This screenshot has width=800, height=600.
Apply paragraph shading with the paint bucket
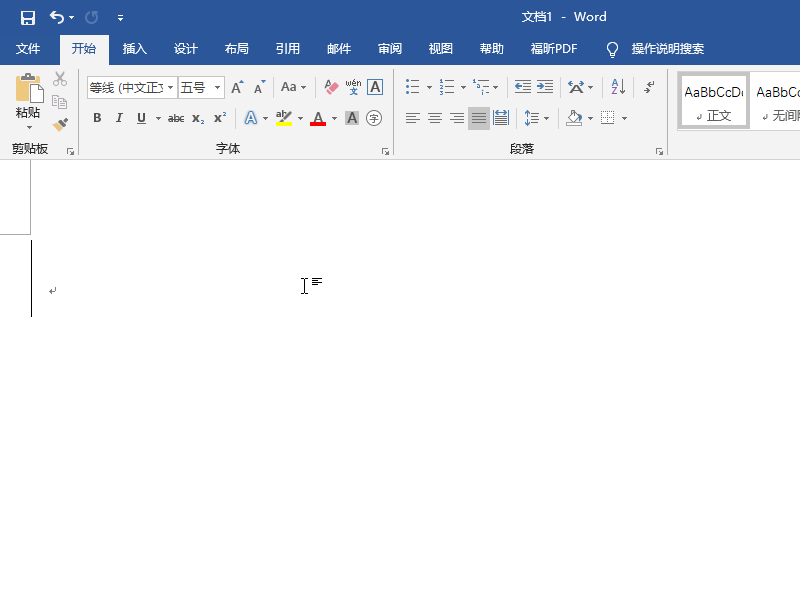574,118
